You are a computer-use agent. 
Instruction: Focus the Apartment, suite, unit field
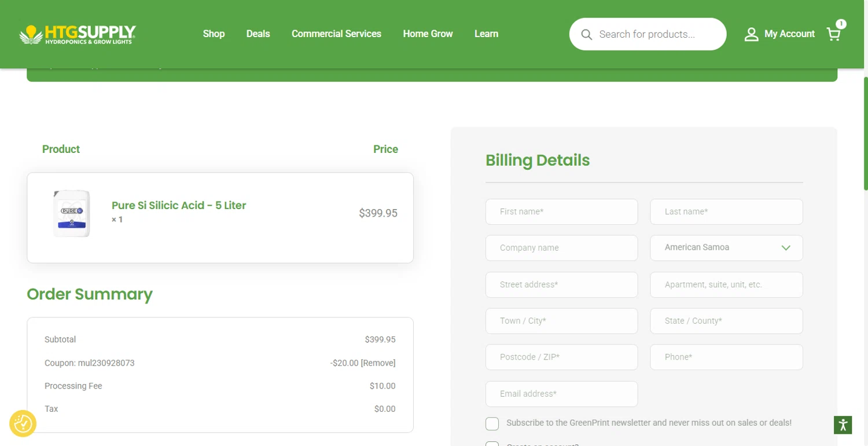[x=726, y=285]
